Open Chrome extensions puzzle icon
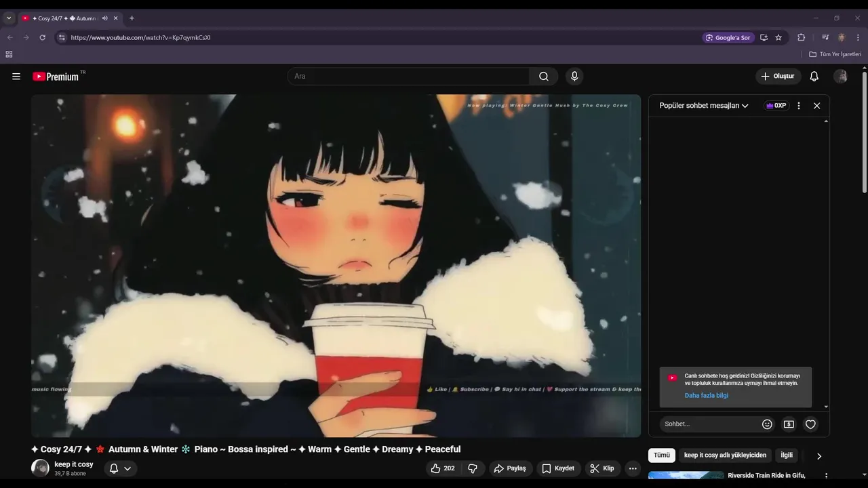868x488 pixels. pos(801,37)
